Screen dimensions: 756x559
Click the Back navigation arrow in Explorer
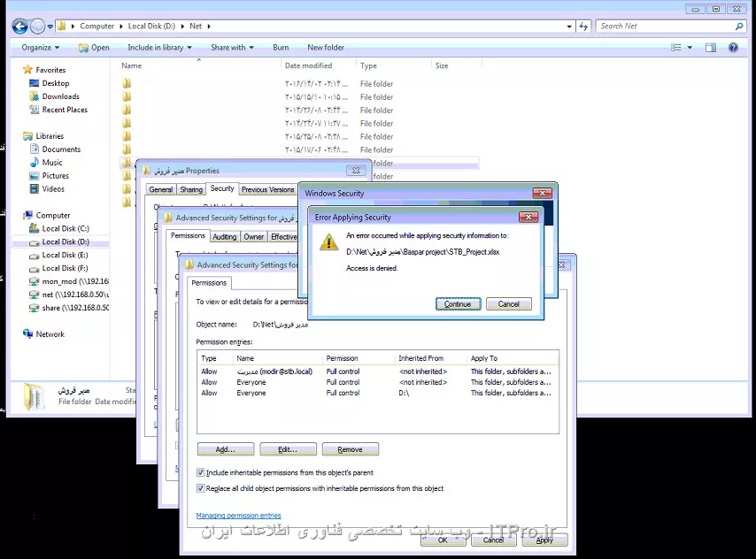[19, 27]
